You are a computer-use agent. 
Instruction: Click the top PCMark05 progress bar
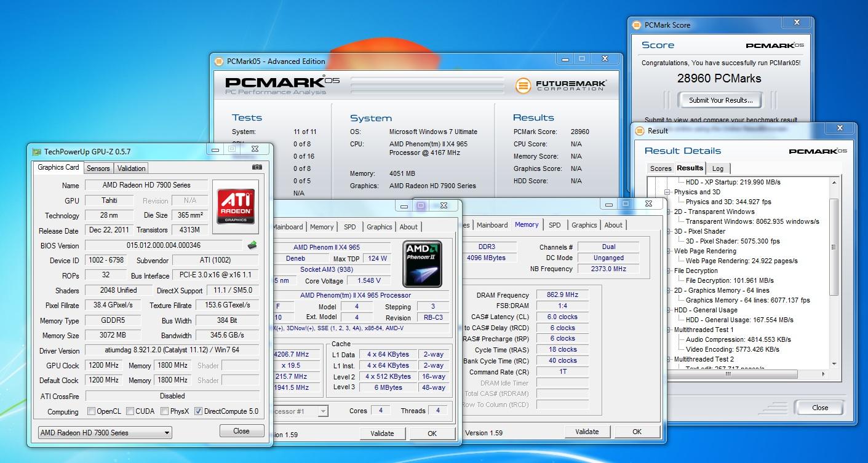428,79
